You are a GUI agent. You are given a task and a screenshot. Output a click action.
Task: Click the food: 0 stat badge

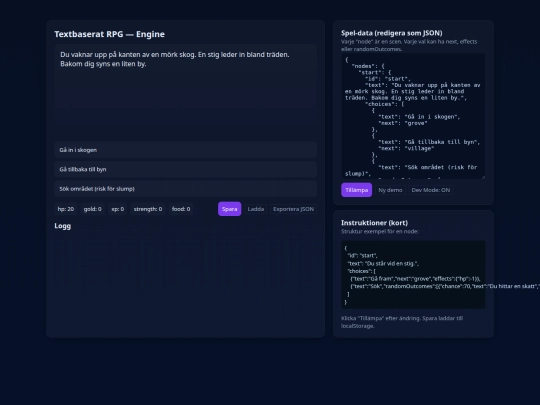[181, 209]
